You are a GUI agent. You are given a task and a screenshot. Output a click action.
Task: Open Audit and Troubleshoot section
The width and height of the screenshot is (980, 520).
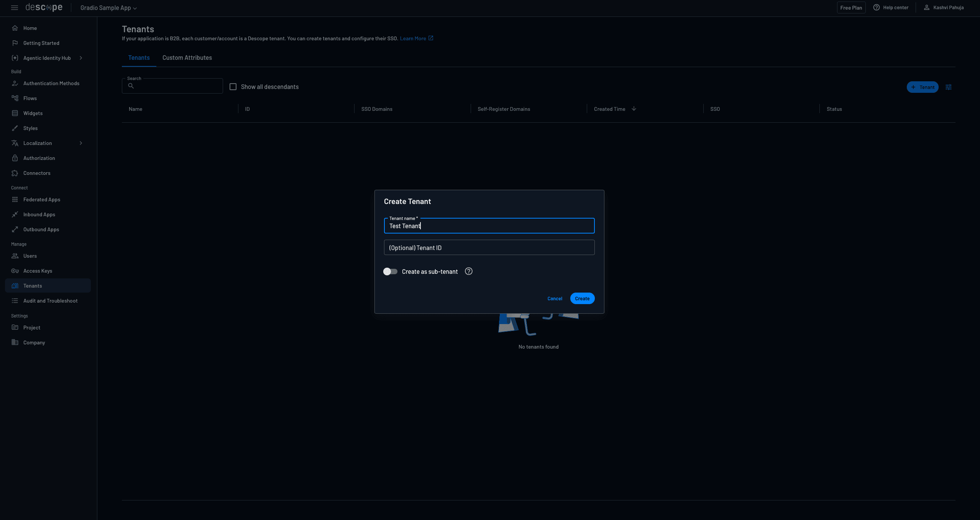[x=50, y=301]
